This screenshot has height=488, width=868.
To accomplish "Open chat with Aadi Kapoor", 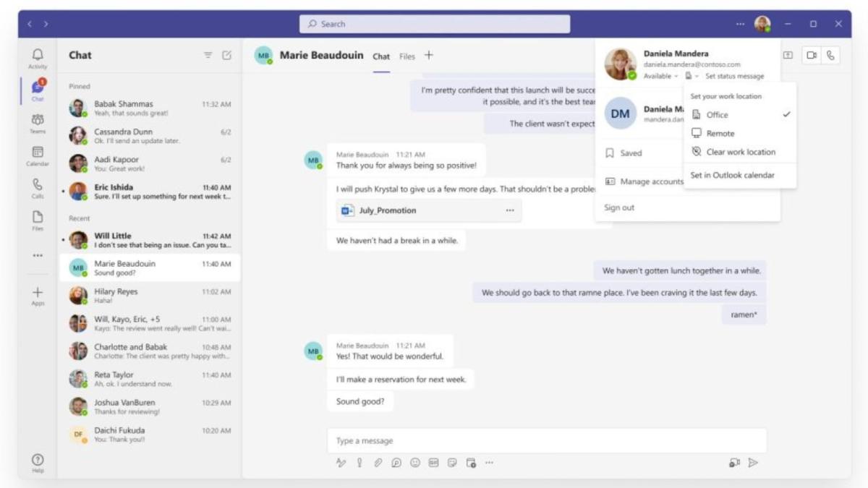I will 150,163.
